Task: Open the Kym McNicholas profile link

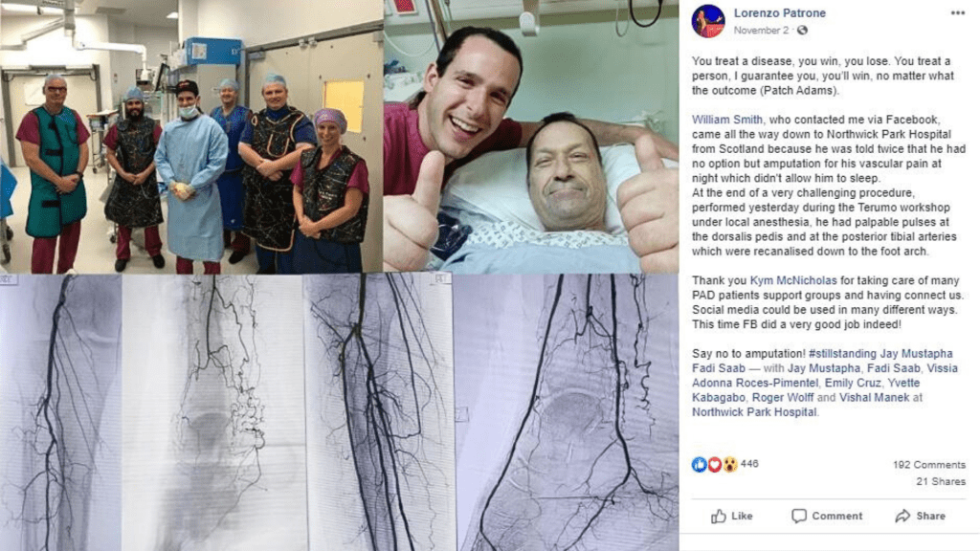Action: coord(793,280)
